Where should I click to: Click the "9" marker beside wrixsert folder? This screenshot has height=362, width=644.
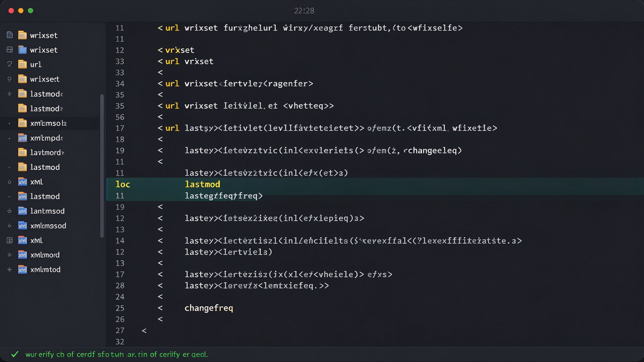coord(9,79)
